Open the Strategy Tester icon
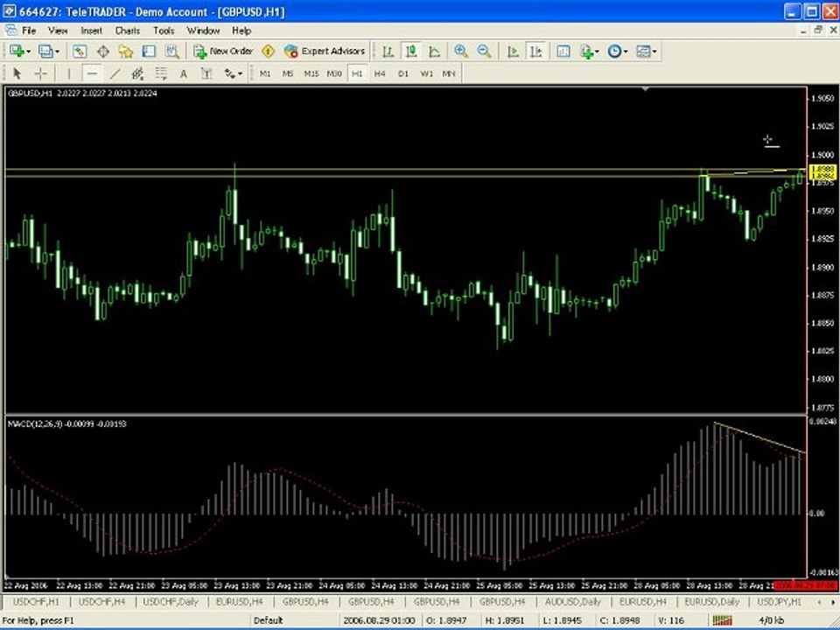 (172, 52)
